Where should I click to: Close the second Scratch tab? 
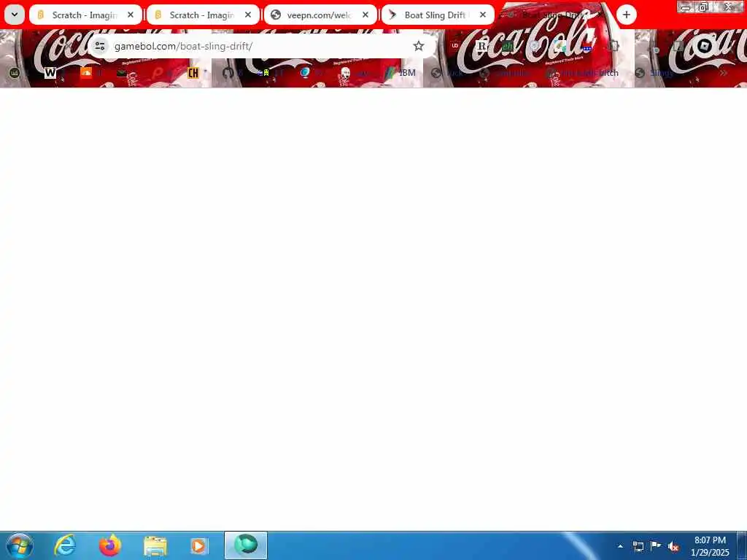(x=248, y=15)
